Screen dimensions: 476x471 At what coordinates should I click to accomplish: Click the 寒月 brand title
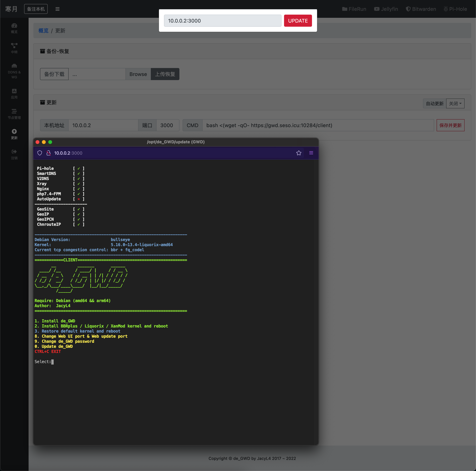tap(11, 9)
